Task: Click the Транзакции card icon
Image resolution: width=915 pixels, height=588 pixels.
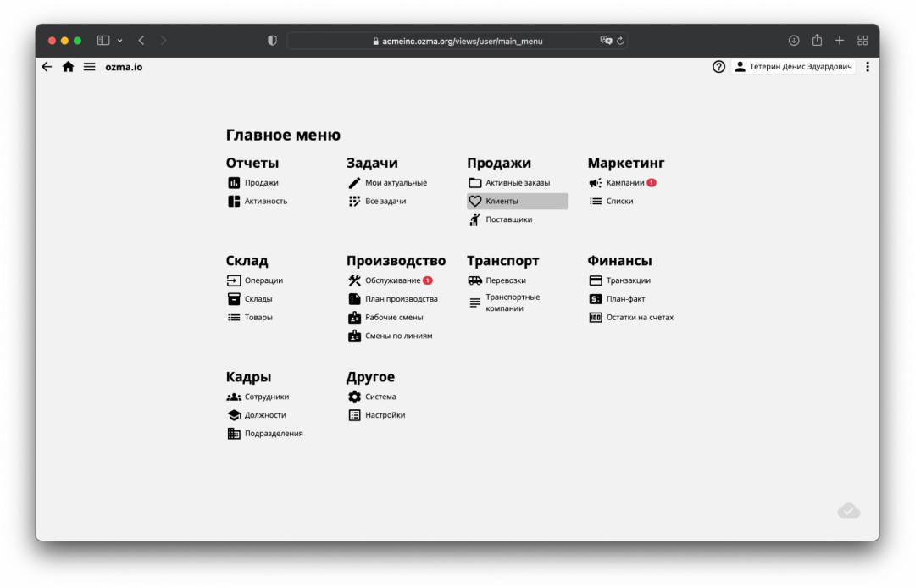Action: coord(596,280)
